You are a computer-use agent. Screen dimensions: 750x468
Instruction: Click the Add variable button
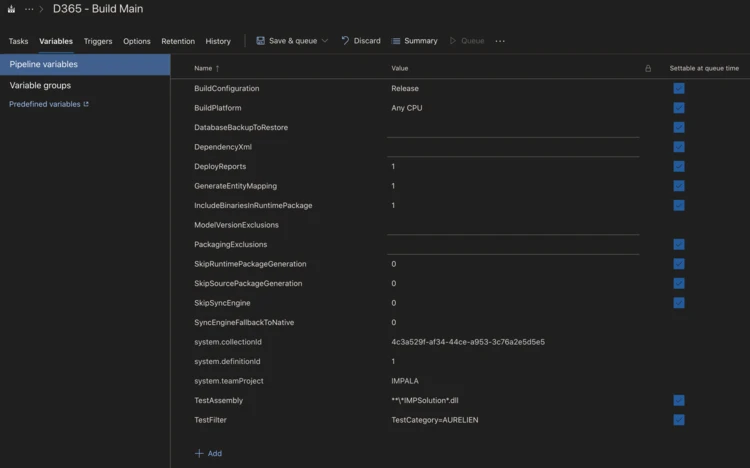(x=208, y=453)
